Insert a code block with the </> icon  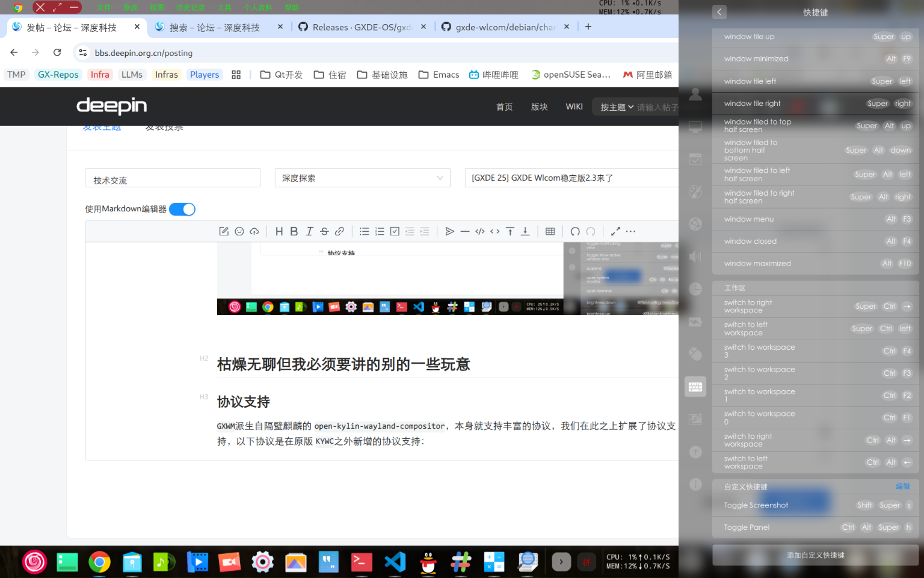[x=480, y=231]
